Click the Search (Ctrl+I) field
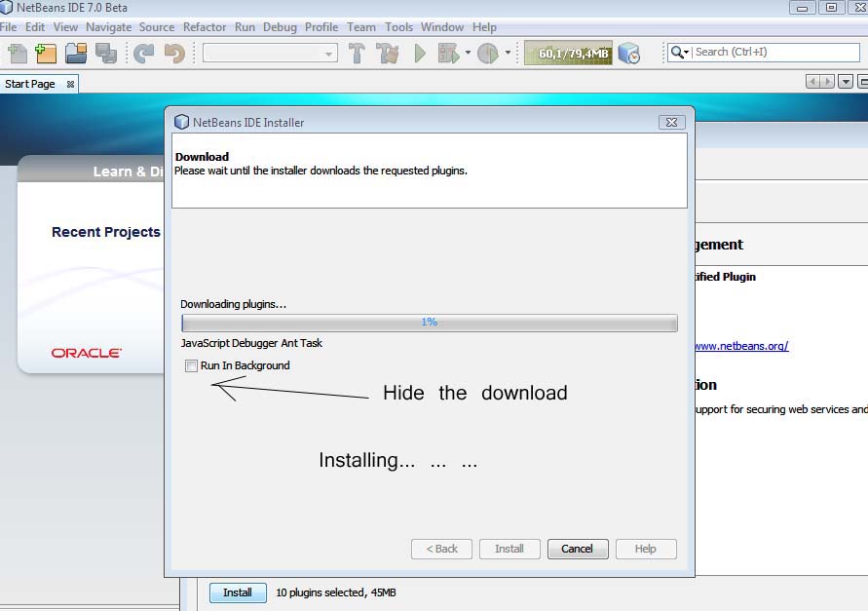 764,52
